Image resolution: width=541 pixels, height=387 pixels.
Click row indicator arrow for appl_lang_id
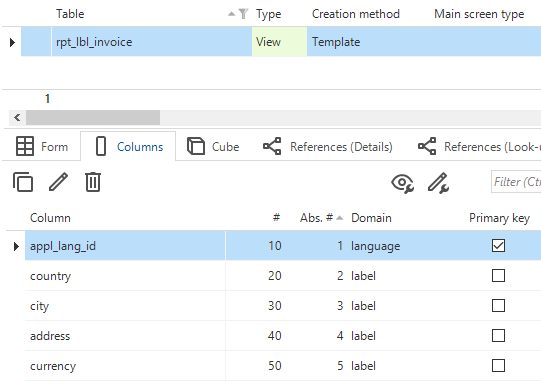pos(16,246)
